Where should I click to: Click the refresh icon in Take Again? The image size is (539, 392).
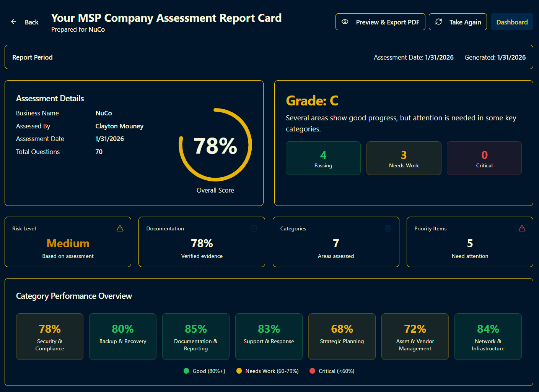coord(439,22)
